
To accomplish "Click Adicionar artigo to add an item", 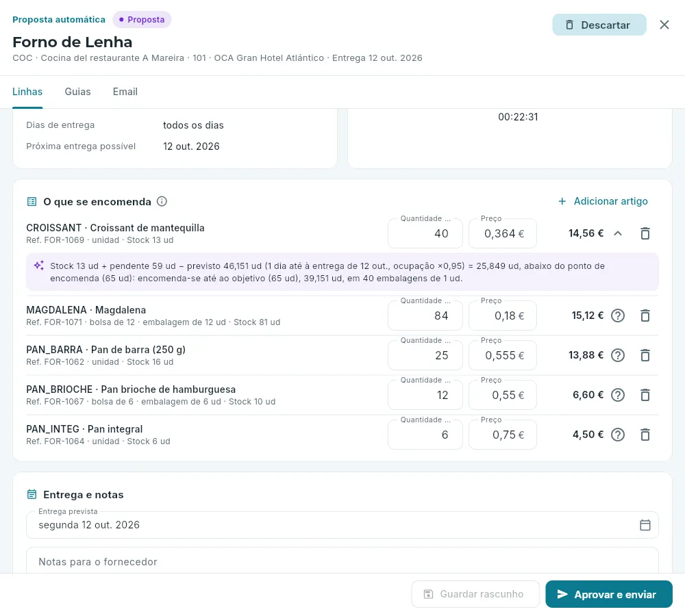I will (x=603, y=201).
